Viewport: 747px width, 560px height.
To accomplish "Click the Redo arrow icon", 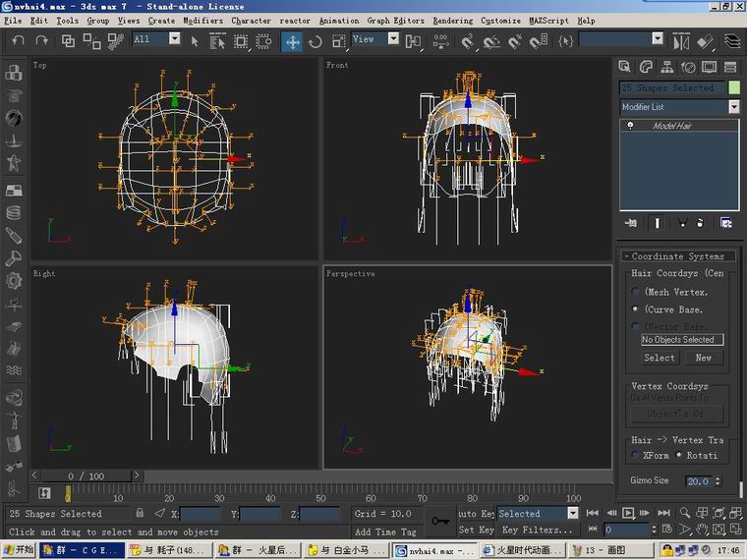I will [42, 41].
